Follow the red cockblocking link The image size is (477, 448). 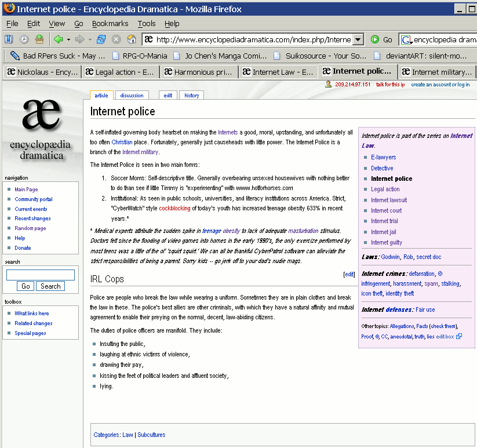[x=174, y=208]
